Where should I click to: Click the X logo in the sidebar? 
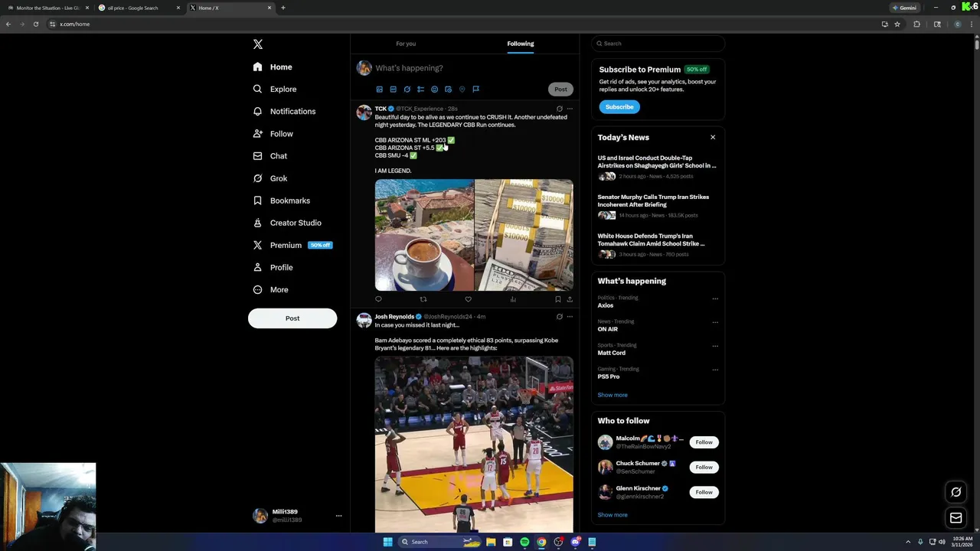click(x=258, y=44)
